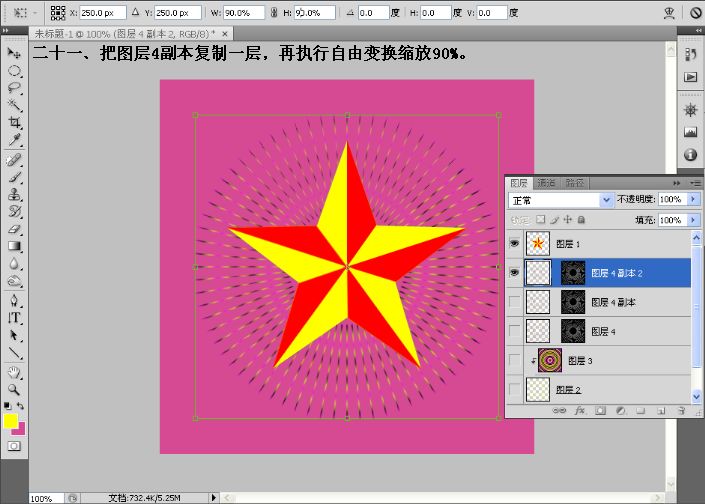705x504 pixels.
Task: Reset to default foreground/background colors
Action: pos(7,406)
